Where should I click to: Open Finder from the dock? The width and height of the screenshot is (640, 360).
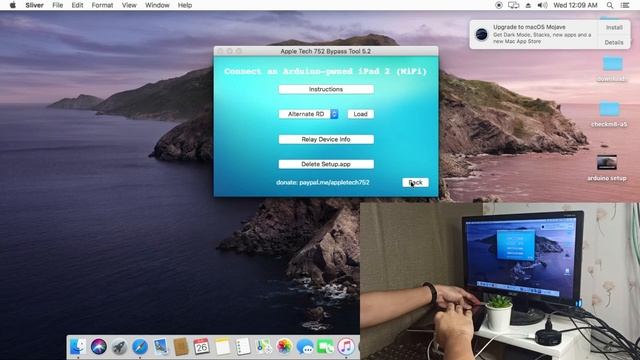click(x=78, y=347)
